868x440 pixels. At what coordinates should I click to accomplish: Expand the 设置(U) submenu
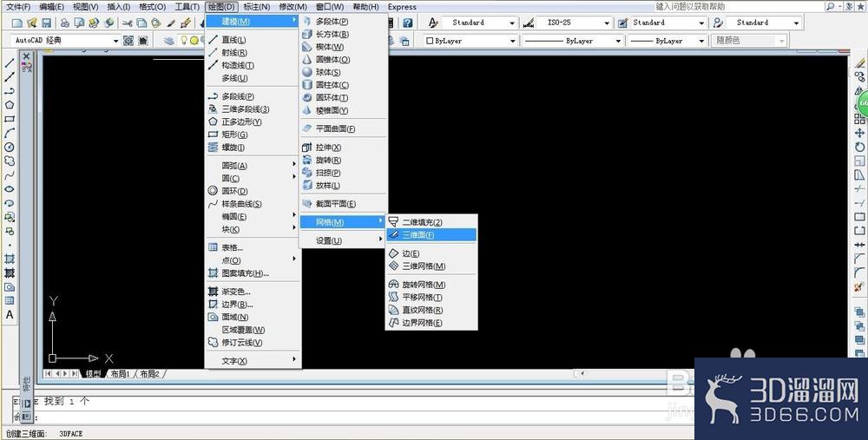point(344,240)
